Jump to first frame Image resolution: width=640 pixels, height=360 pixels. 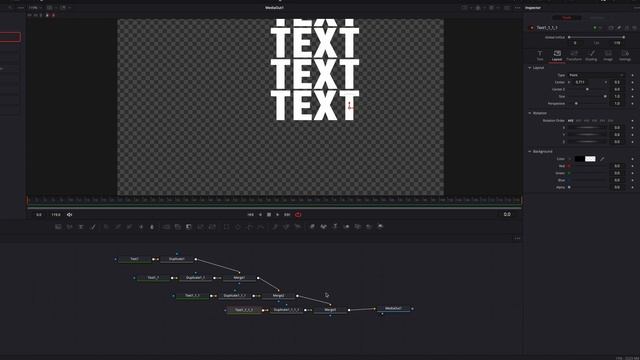251,214
